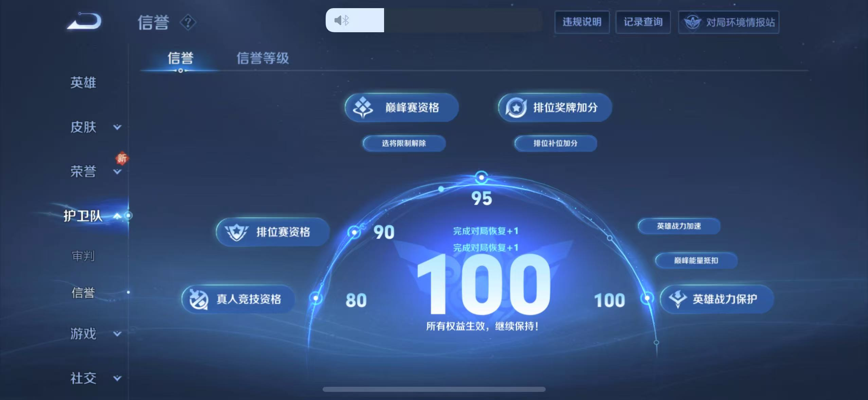Open the 信誉 help question mark icon
Screen dimensions: 868x400
(x=189, y=23)
